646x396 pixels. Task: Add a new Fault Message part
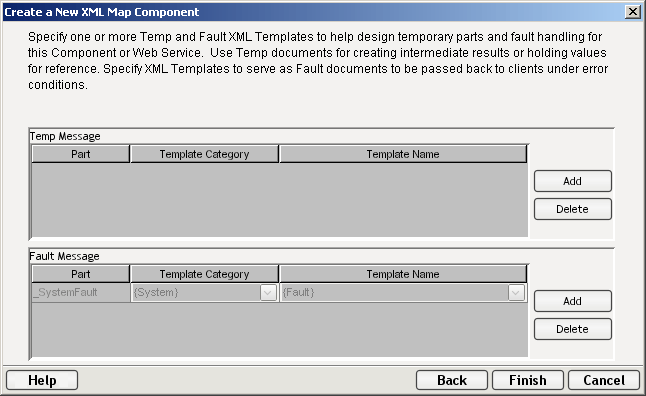pyautogui.click(x=573, y=301)
